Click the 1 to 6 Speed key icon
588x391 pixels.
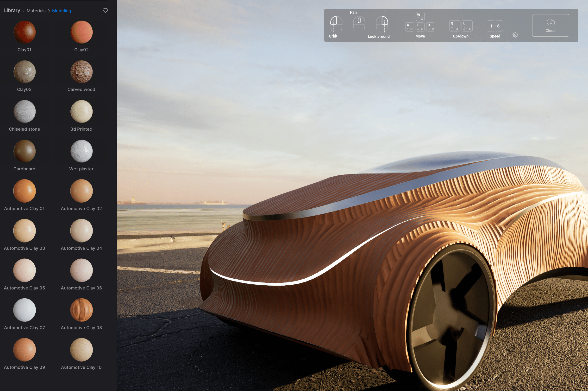pyautogui.click(x=495, y=26)
